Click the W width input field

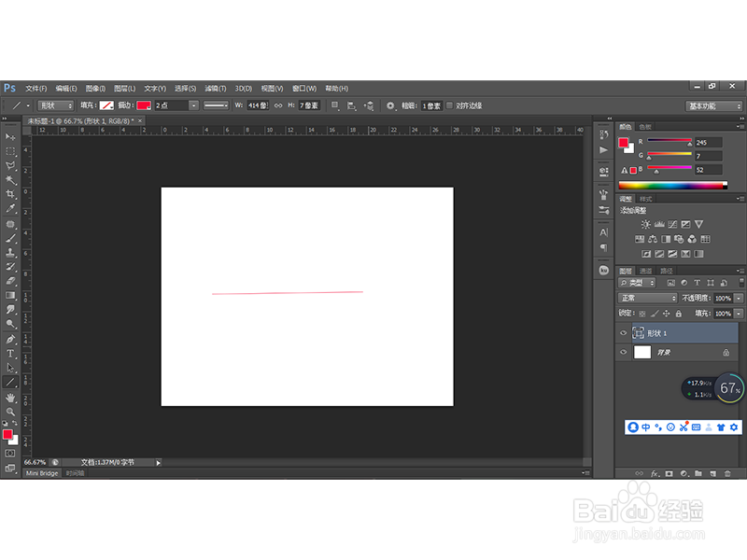(258, 105)
